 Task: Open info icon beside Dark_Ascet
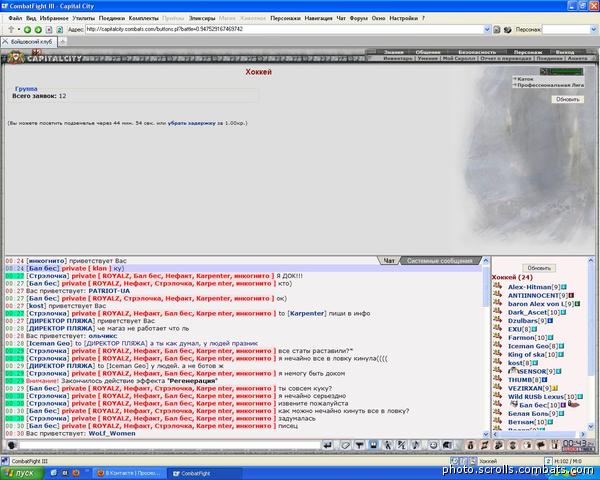pyautogui.click(x=563, y=312)
